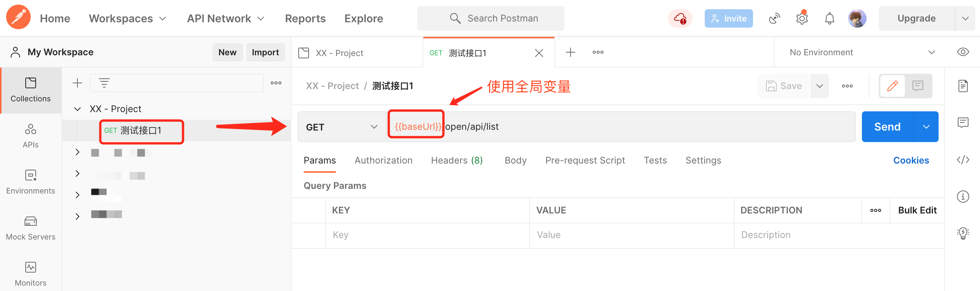This screenshot has width=980, height=291.
Task: Open request info icon
Action: coord(963,197)
